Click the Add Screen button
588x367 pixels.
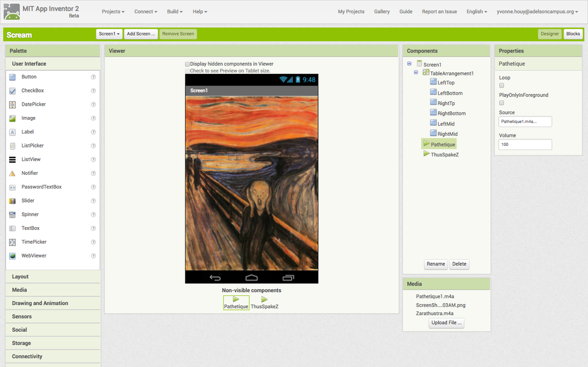(141, 34)
